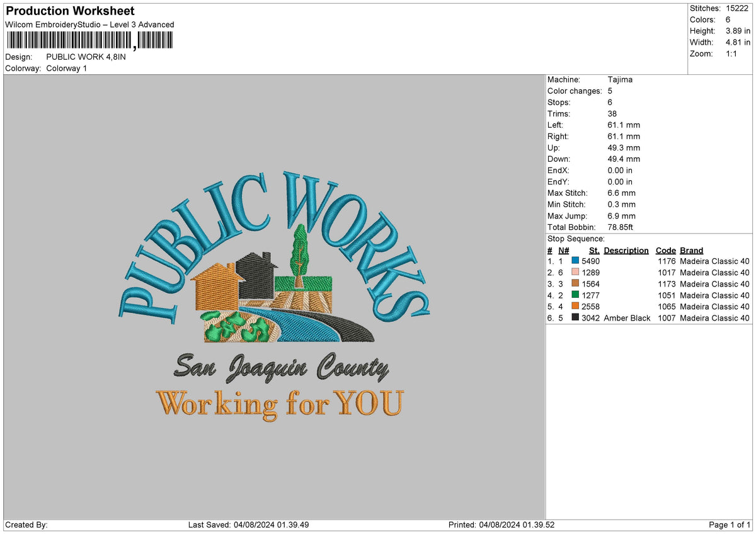The image size is (756, 534).
Task: Click the Code column header
Action: (666, 250)
